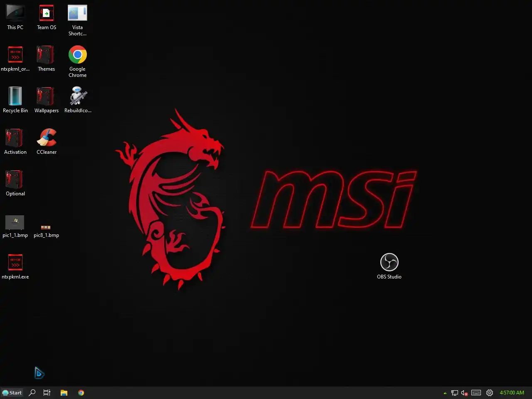Open taskbar Search magnifier

(x=32, y=393)
